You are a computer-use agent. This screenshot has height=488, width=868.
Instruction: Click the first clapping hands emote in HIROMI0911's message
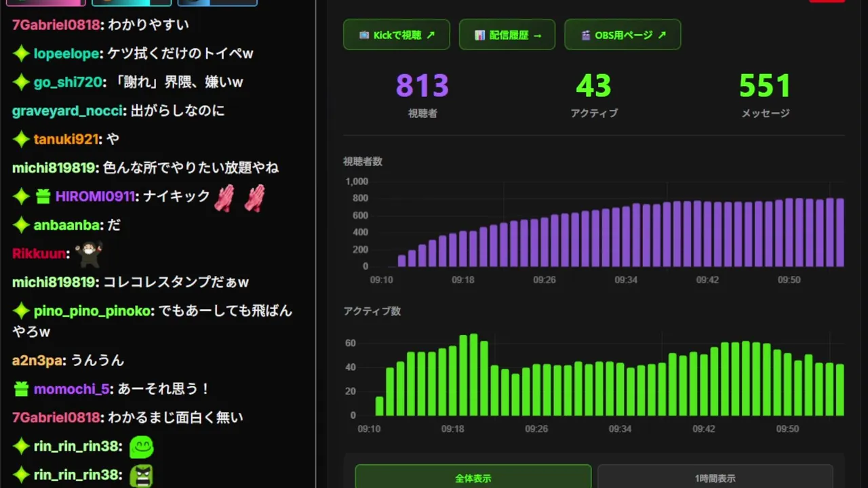click(224, 199)
